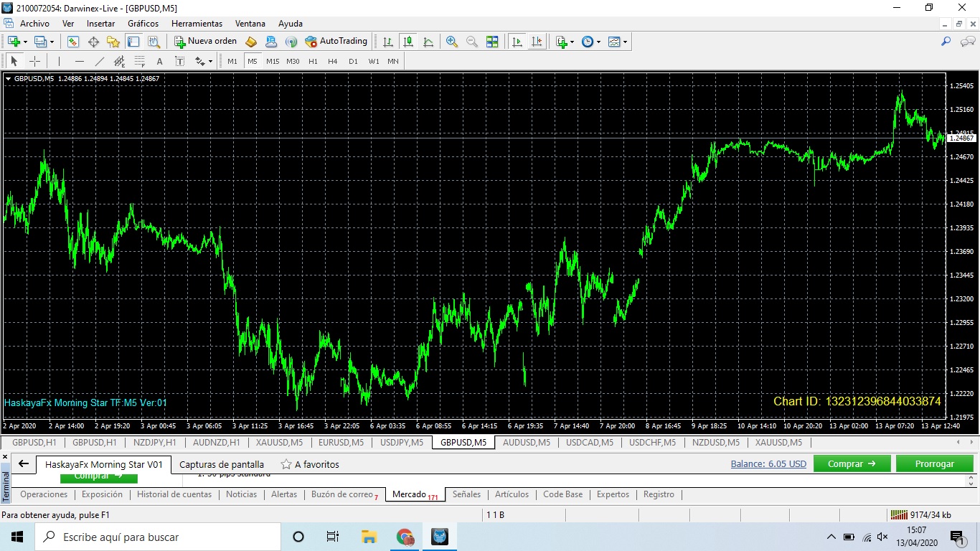Toggle chart Auto Scroll

pos(517,42)
